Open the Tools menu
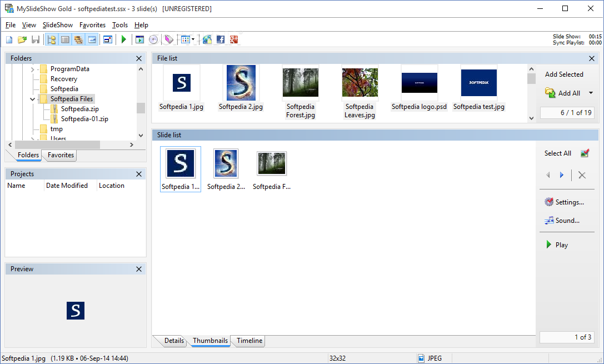 120,25
